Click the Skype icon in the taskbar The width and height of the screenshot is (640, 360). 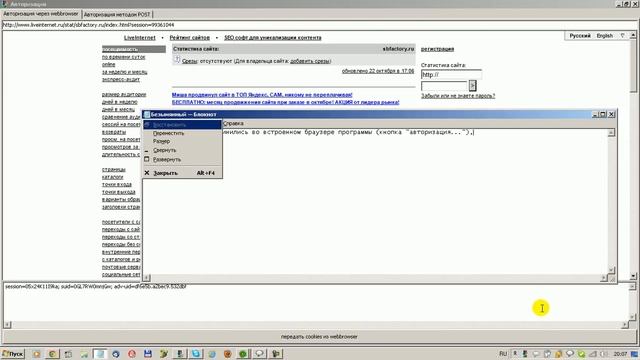(196, 354)
